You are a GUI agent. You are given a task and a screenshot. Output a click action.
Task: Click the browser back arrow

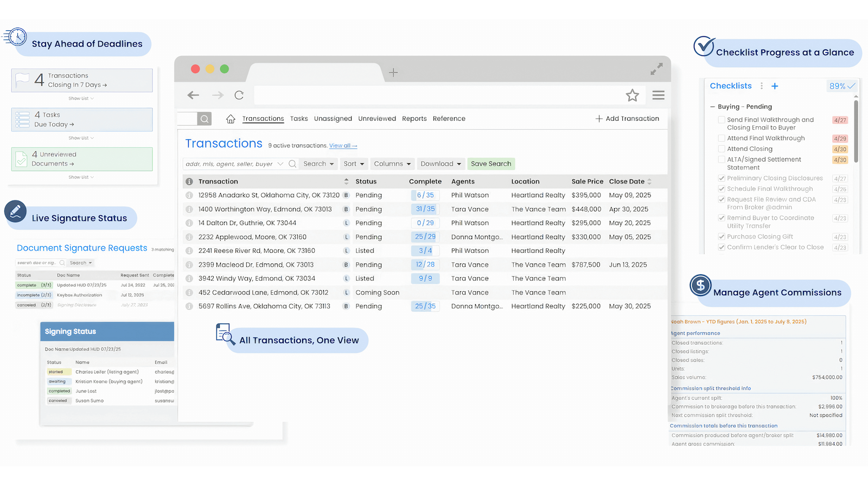point(193,95)
